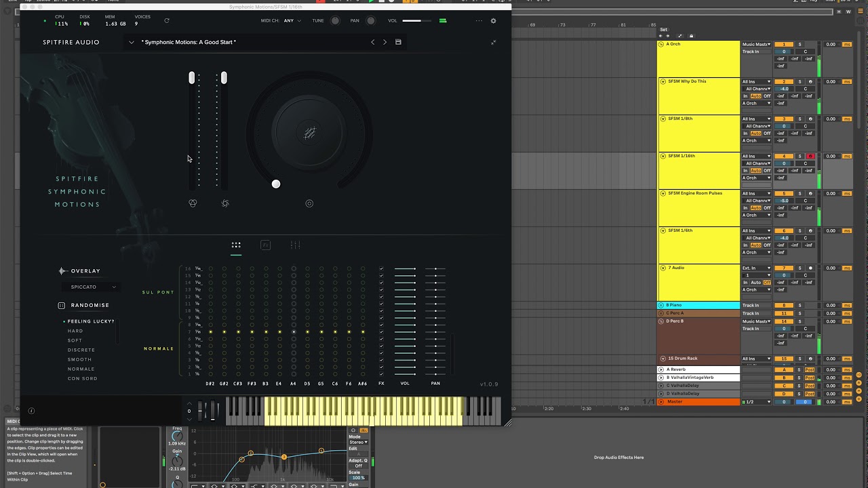Click the dynamics icon under the right fader
This screenshot has height=488, width=868.
click(225, 203)
